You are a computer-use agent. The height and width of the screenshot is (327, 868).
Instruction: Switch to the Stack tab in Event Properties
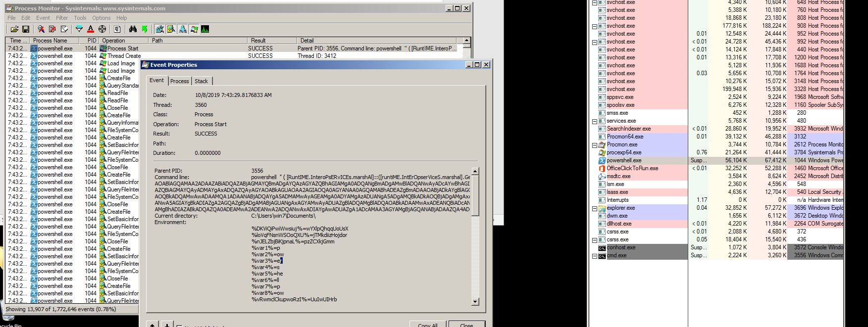(x=202, y=81)
